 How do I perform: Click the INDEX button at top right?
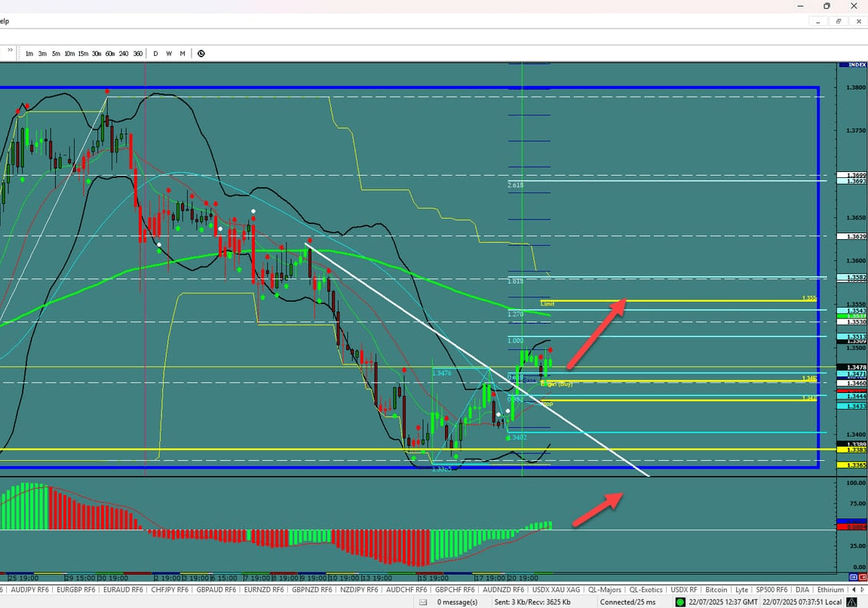coord(852,64)
